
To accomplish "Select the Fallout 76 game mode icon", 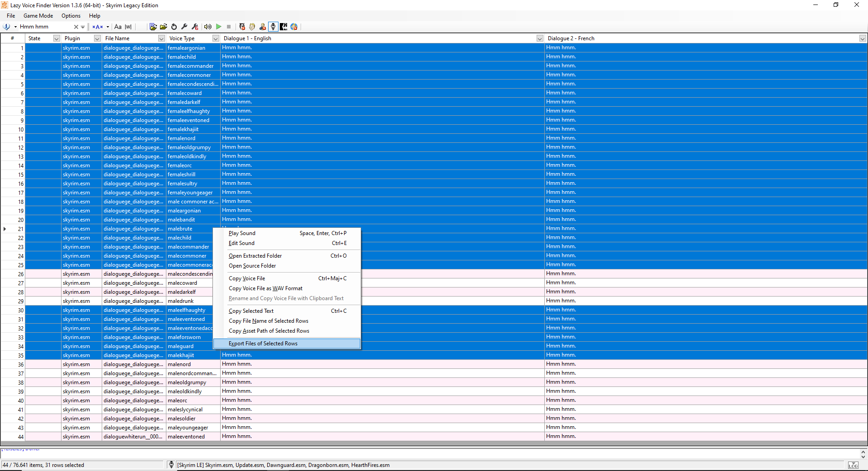I will (x=294, y=27).
